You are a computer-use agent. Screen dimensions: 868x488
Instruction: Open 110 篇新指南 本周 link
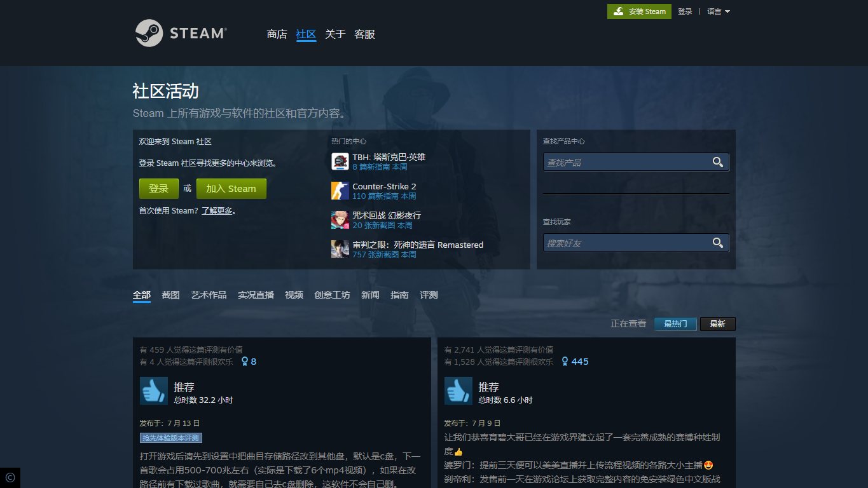click(x=384, y=196)
